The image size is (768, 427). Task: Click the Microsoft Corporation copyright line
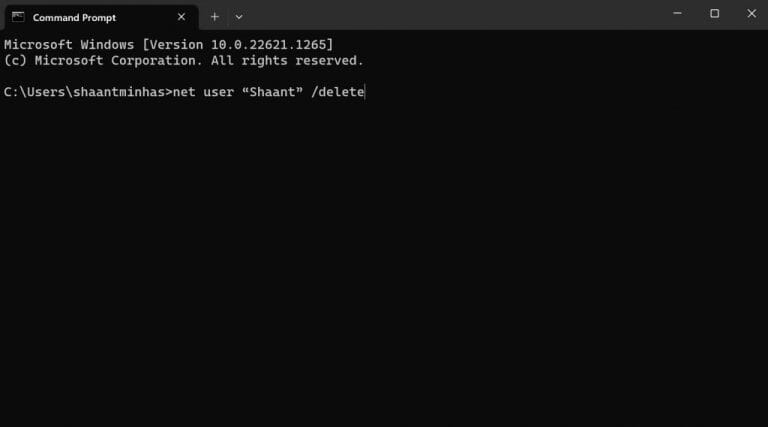(184, 61)
